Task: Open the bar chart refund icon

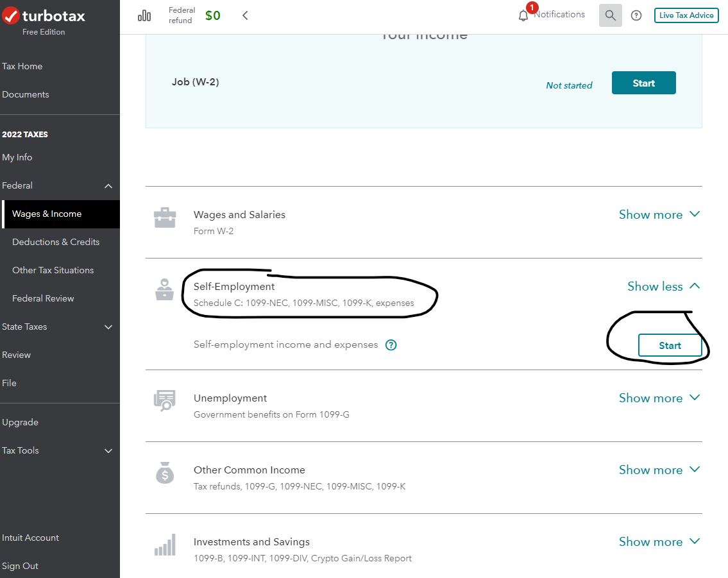Action: 144,16
